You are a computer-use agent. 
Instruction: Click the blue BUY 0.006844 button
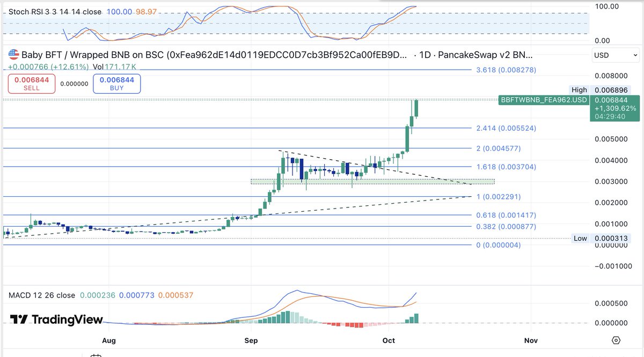click(x=116, y=84)
